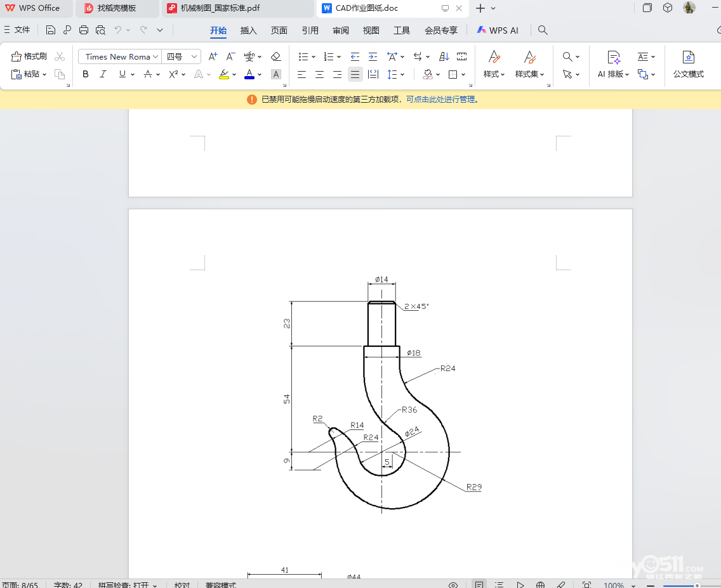The height and width of the screenshot is (588, 721).
Task: Click the decrease indent icon
Action: click(x=355, y=56)
